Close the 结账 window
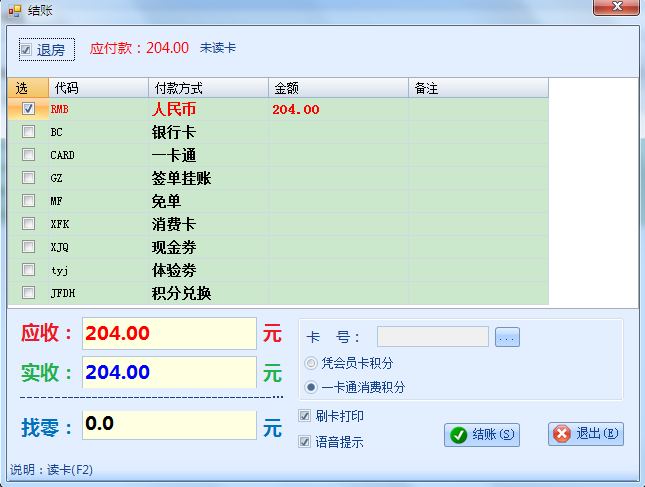Screen dimensions: 645x487 coord(616,7)
